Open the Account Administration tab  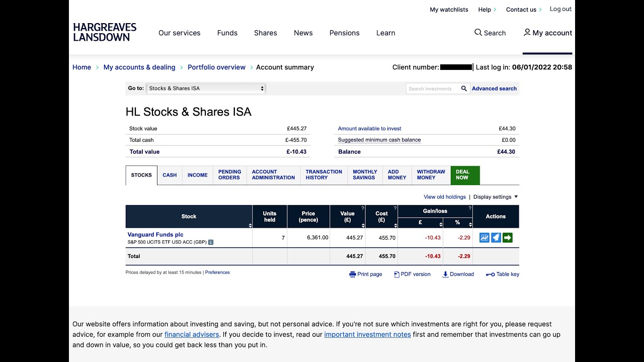[274, 175]
